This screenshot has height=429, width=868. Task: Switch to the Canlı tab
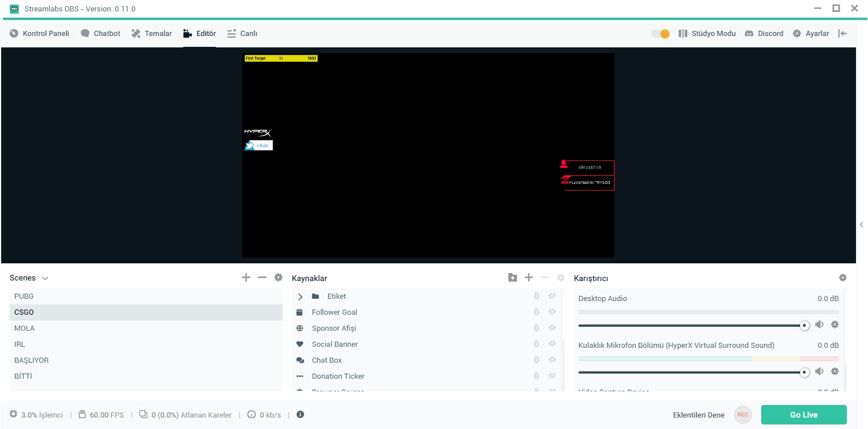[242, 34]
